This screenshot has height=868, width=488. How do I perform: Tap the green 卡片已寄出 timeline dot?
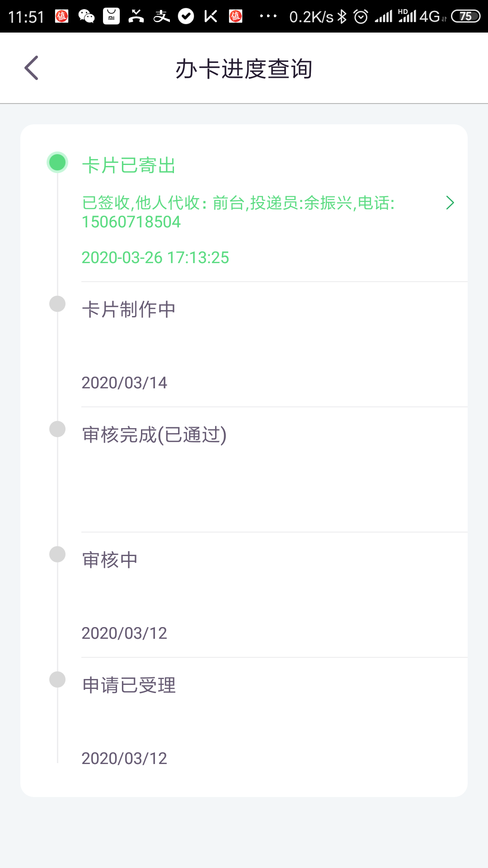point(57,163)
